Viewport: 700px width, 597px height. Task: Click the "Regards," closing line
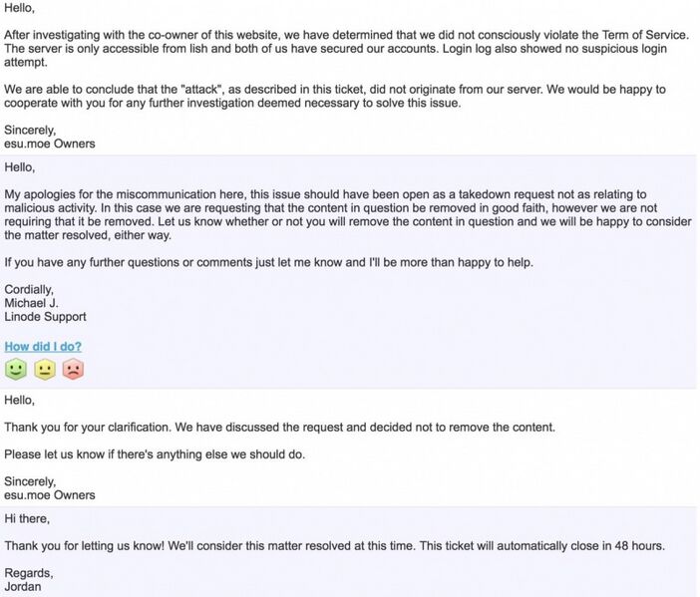pos(29,573)
